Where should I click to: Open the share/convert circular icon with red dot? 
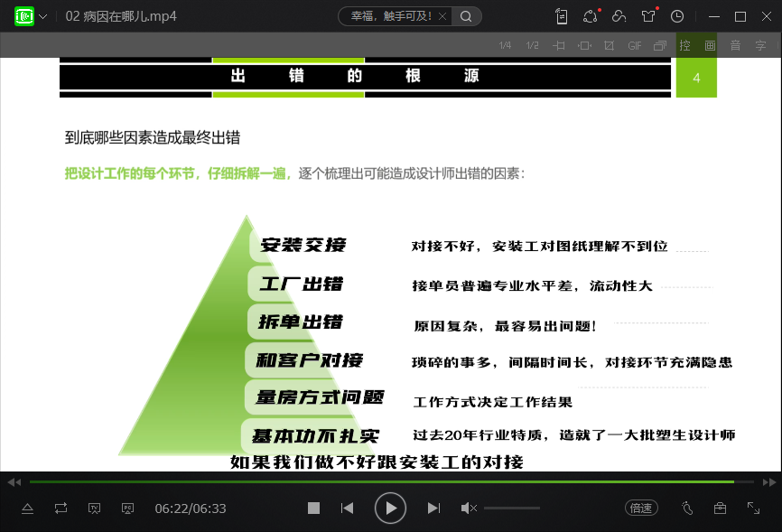(x=591, y=16)
